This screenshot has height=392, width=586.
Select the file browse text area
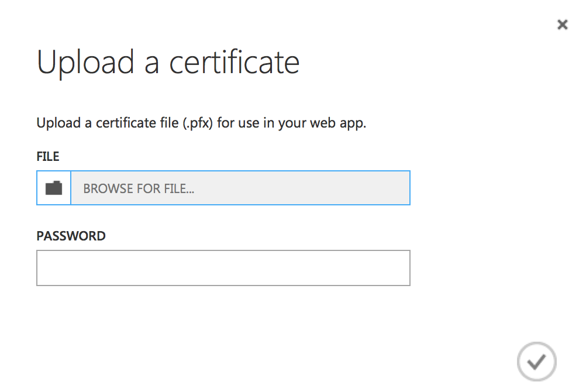[x=240, y=188]
